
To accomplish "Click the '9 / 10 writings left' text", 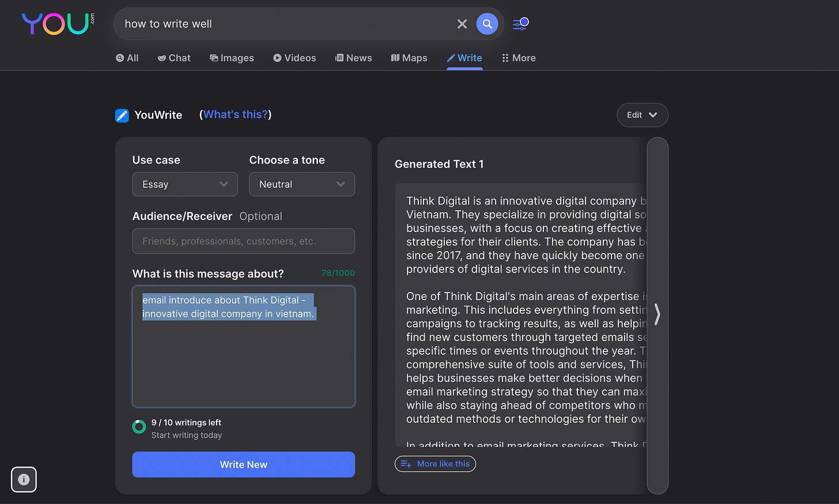I will (x=186, y=422).
